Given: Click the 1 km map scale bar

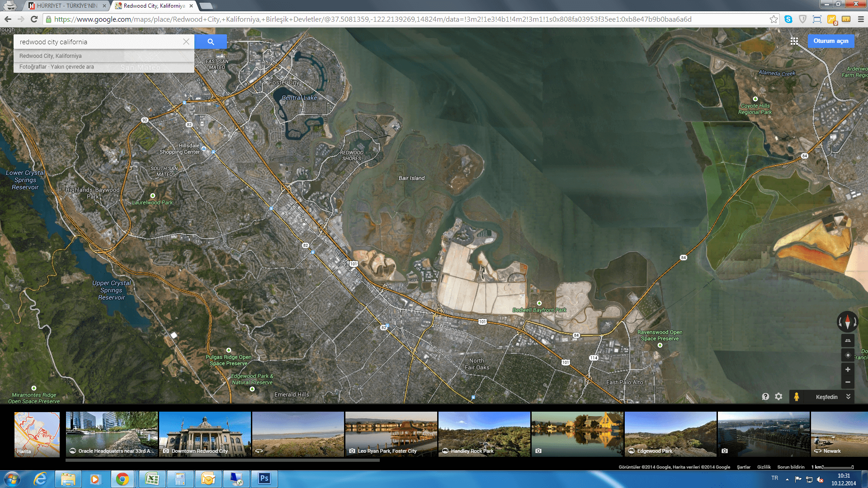Looking at the screenshot, I should [x=832, y=467].
